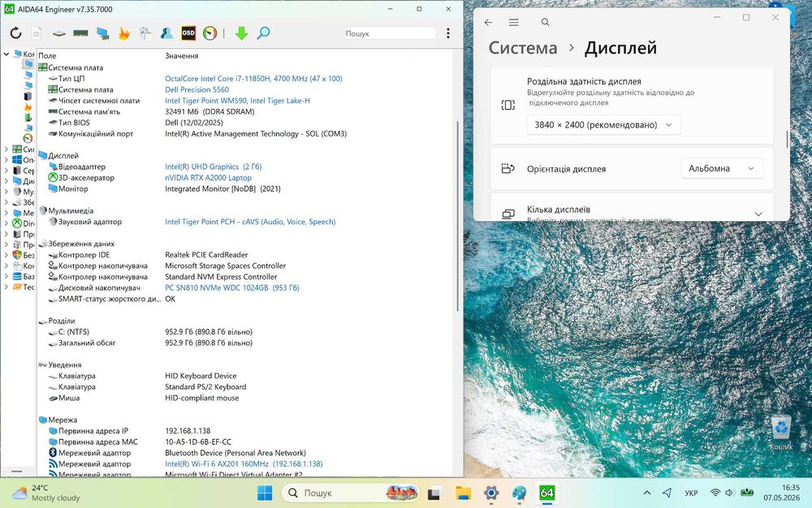This screenshot has width=812, height=508.
Task: Click the blue magnifier toolbar icon
Action: [263, 33]
